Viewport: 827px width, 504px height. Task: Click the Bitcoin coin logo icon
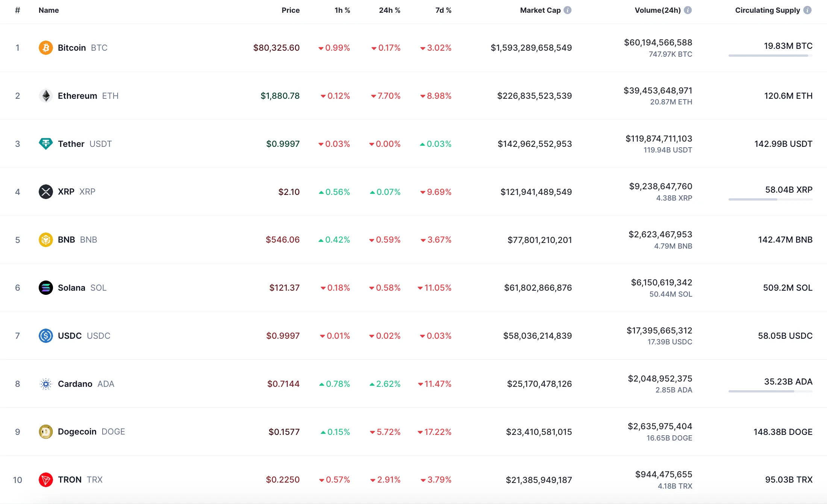click(45, 48)
